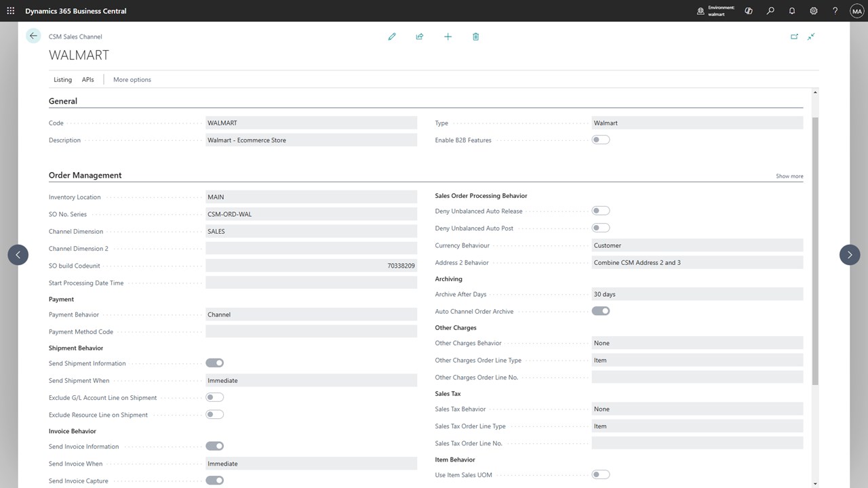Open the APIs menu
Screen dimensions: 868x488
[x=88, y=79]
